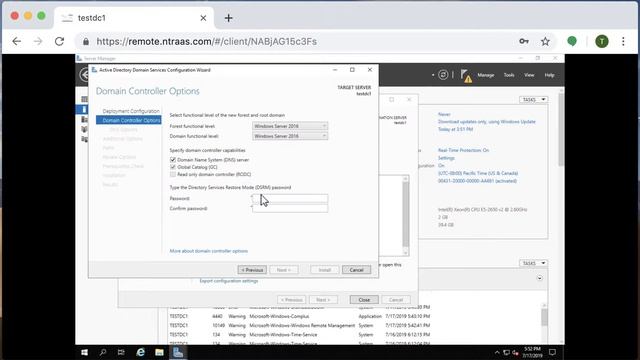Click Server Manager taskbar icon

click(x=178, y=352)
